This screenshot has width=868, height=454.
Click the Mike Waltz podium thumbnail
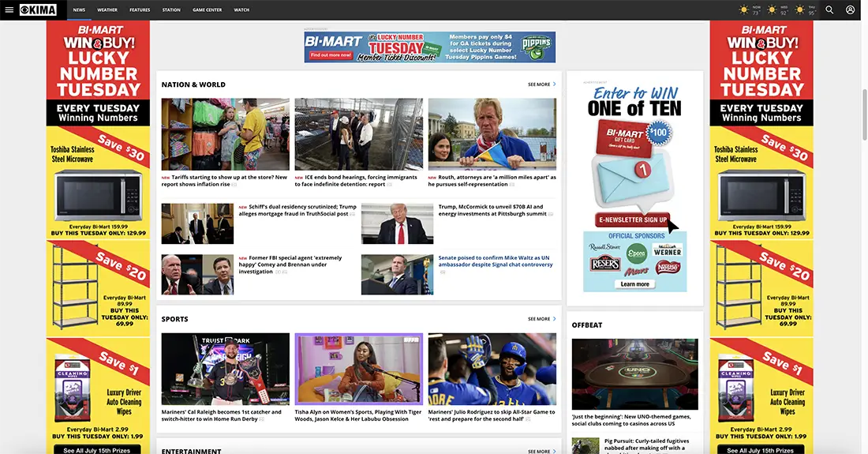(398, 275)
